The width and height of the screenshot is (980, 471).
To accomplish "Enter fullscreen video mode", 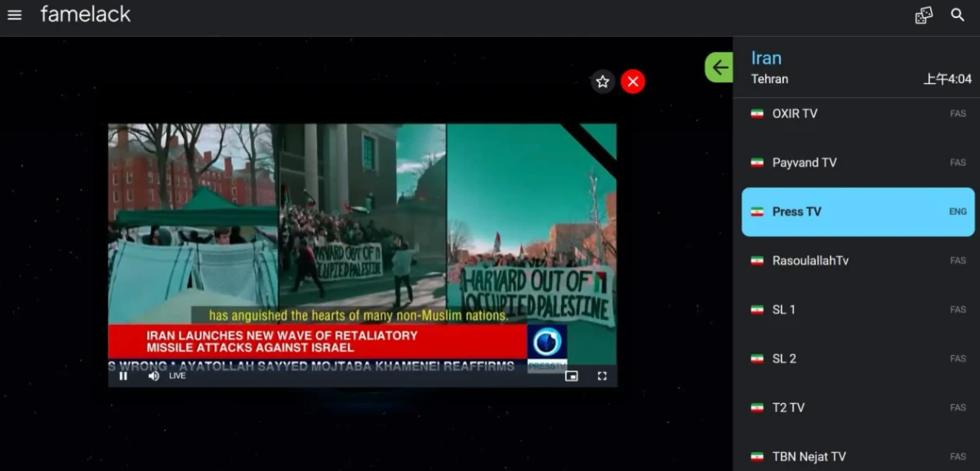I will (x=602, y=376).
